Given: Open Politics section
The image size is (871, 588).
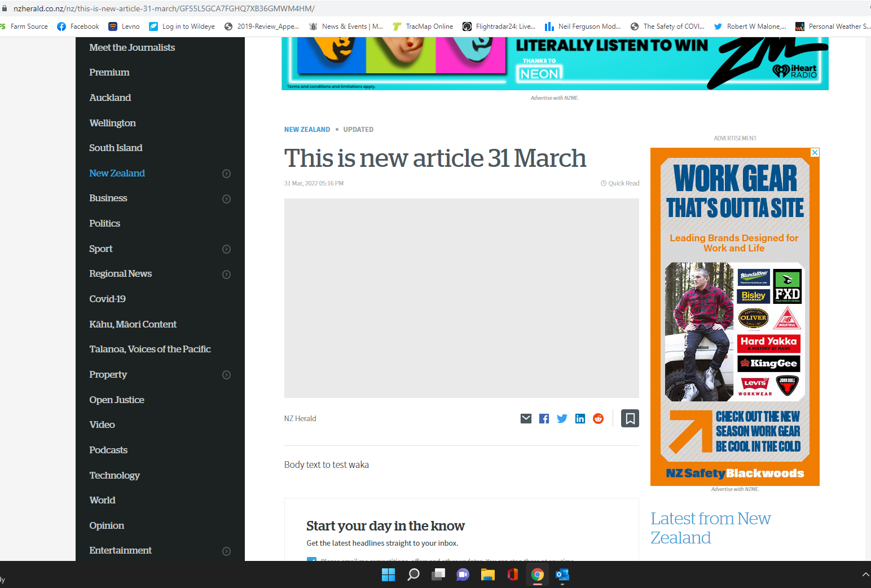Looking at the screenshot, I should [104, 223].
